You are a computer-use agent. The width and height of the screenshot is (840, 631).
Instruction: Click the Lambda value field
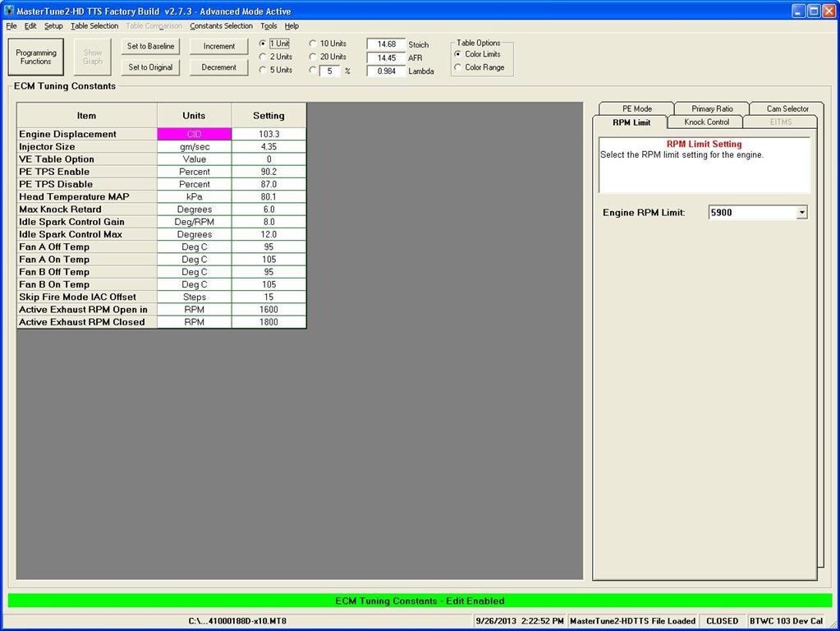[x=386, y=71]
